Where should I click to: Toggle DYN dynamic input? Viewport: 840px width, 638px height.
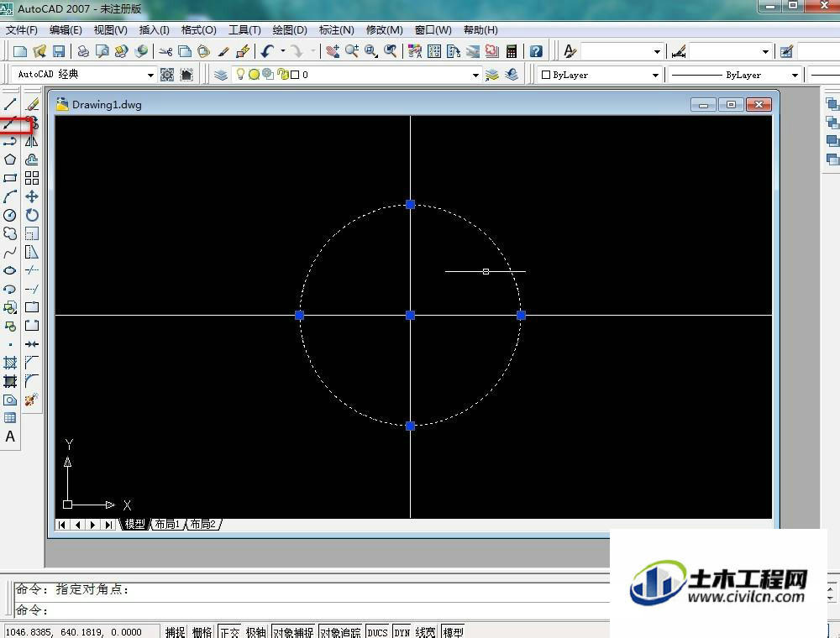pos(402,632)
